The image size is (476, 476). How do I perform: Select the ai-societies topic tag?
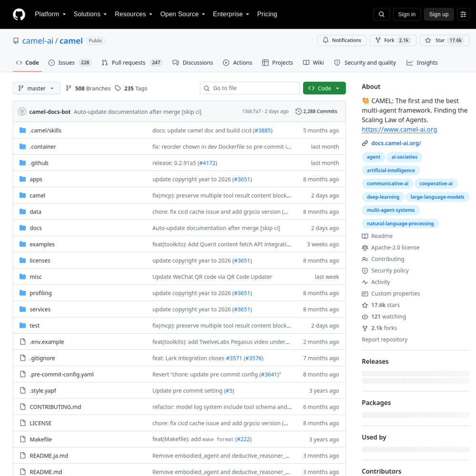click(x=404, y=157)
